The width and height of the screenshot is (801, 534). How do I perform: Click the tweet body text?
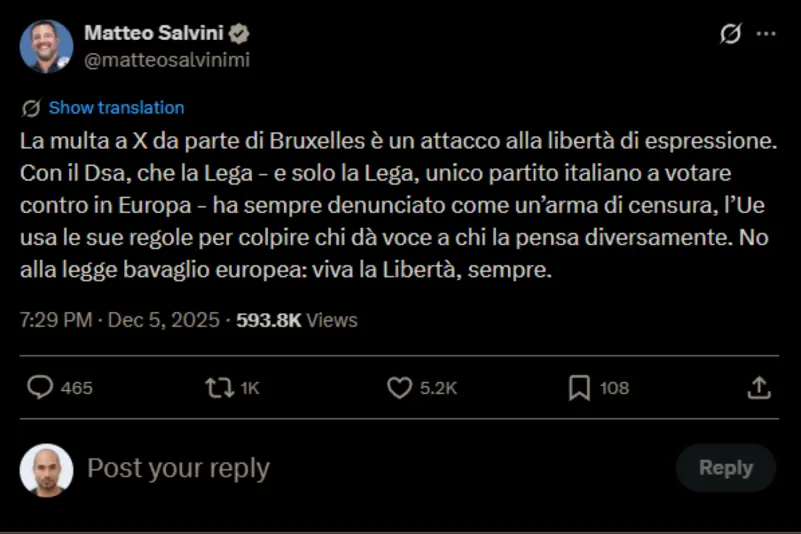coord(398,206)
